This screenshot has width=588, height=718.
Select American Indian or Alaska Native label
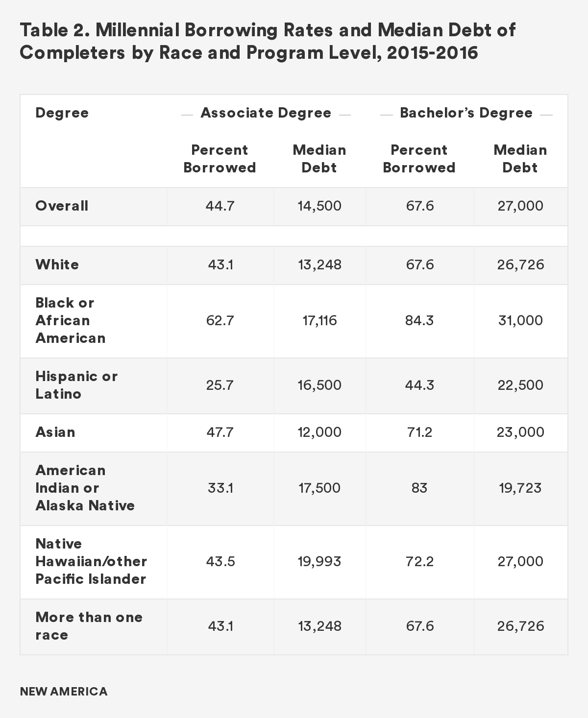point(85,488)
